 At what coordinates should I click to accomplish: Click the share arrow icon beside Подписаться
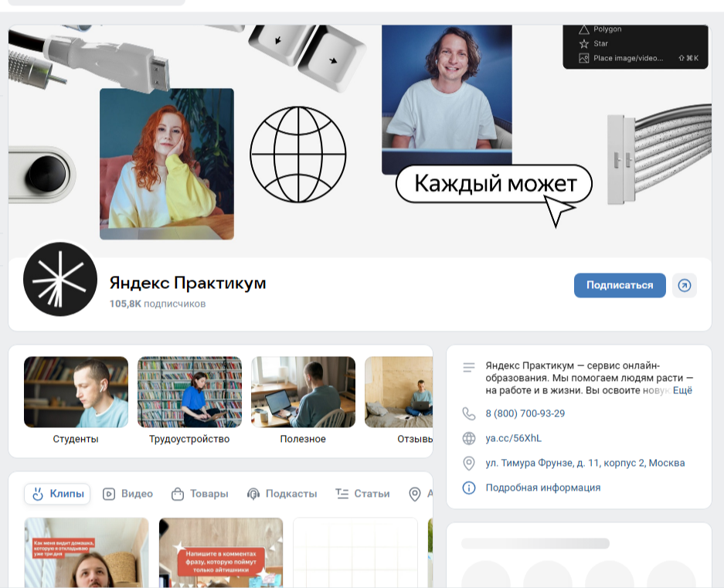click(685, 285)
